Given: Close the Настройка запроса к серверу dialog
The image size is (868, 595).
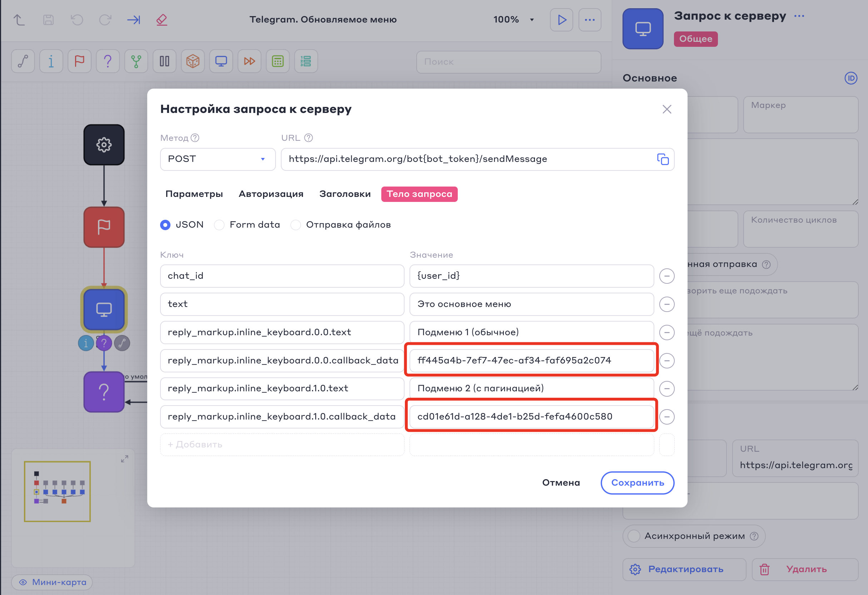Looking at the screenshot, I should pyautogui.click(x=667, y=109).
